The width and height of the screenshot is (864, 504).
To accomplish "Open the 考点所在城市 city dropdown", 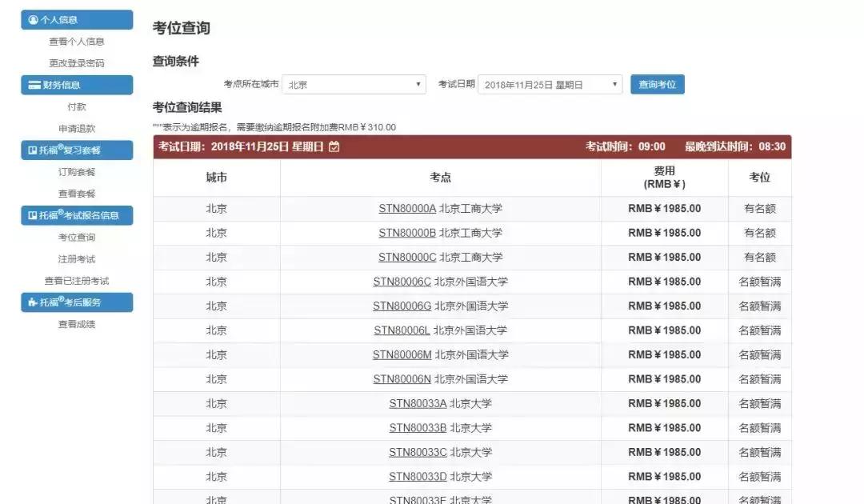I will (x=354, y=83).
